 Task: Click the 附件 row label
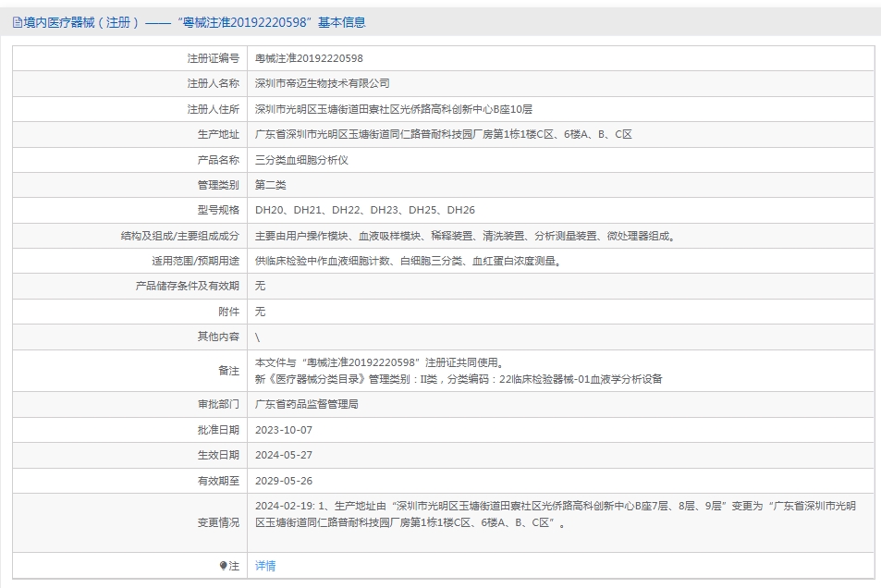[228, 312]
